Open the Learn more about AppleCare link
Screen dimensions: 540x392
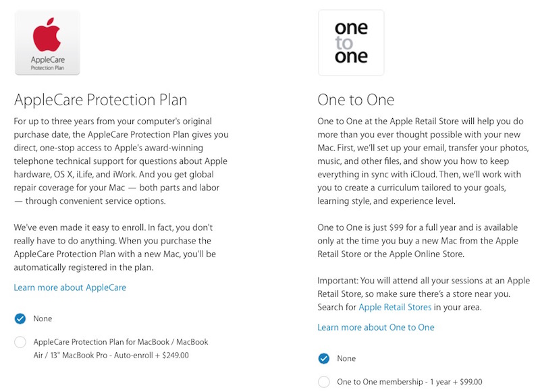click(70, 287)
